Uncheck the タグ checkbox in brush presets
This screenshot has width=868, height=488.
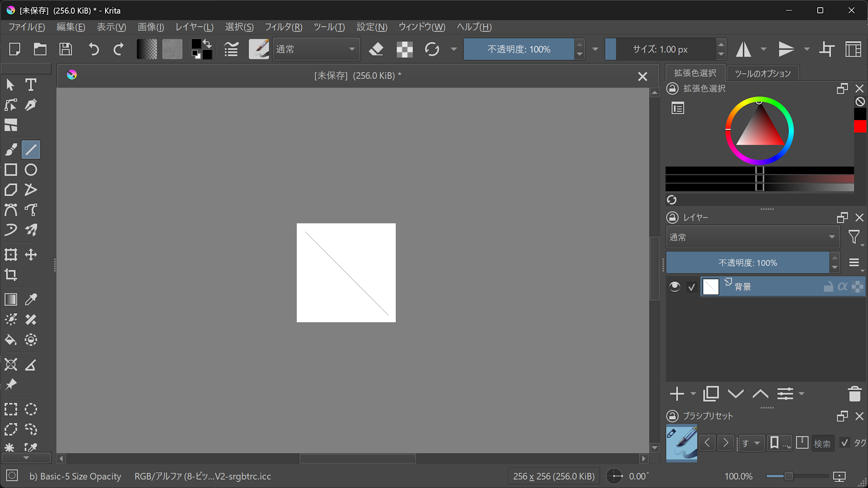point(845,443)
